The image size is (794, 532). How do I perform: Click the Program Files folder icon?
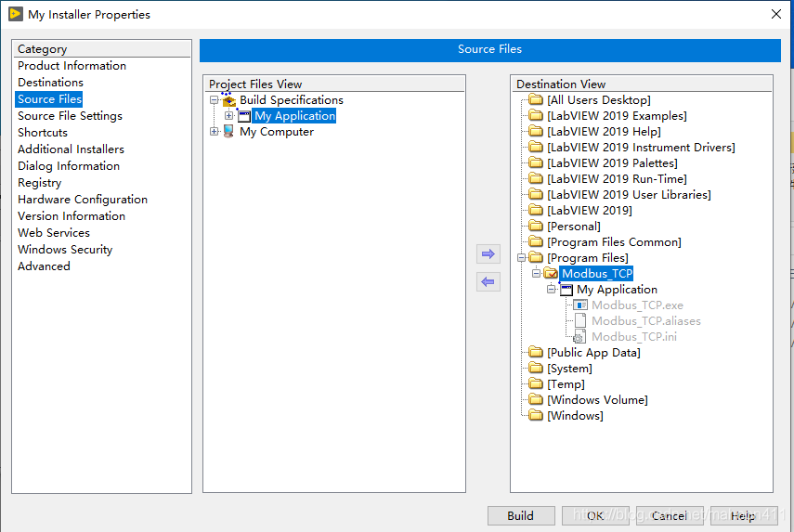[536, 258]
